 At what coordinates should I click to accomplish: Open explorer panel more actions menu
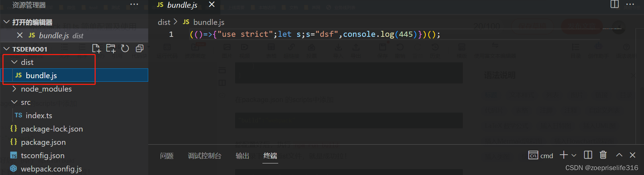[x=134, y=5]
